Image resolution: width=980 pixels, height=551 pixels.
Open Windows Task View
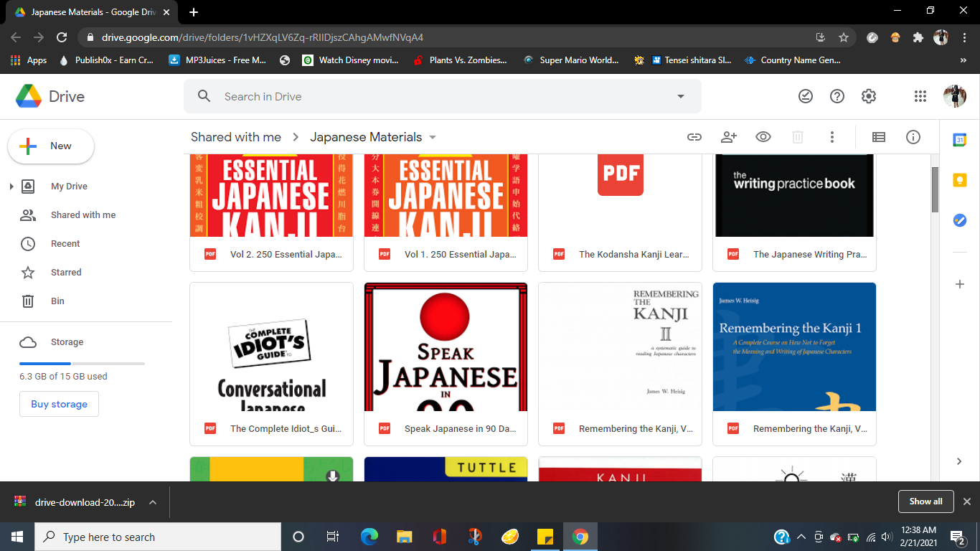point(333,537)
